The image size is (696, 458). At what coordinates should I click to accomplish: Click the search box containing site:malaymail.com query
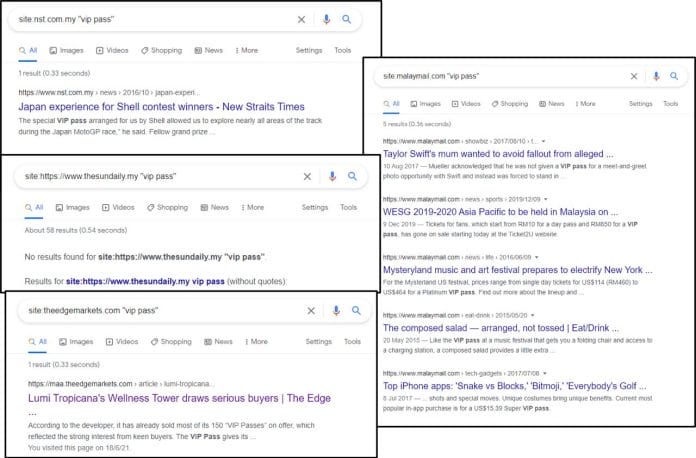click(500, 76)
